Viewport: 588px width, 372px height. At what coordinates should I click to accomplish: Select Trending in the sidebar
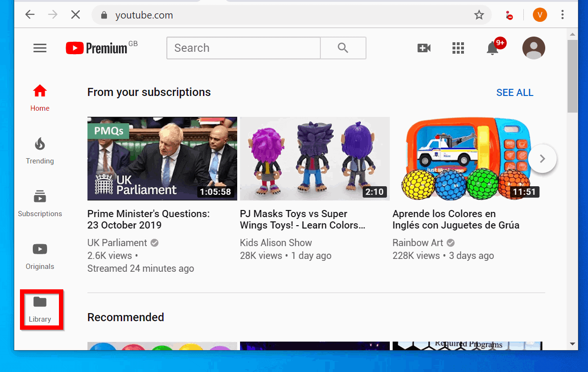tap(39, 150)
